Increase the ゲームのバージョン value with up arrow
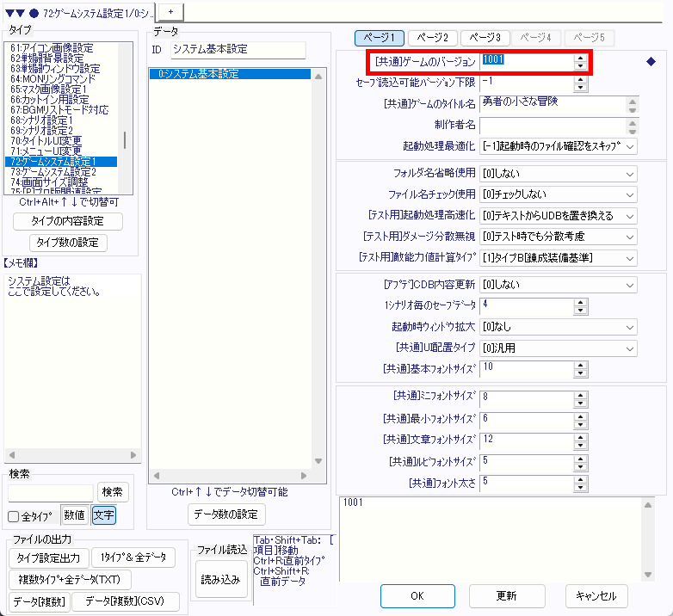The height and width of the screenshot is (616, 673). 581,58
